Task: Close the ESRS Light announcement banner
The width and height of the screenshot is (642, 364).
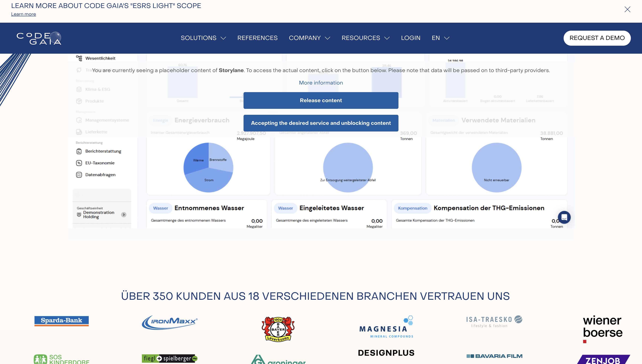Action: point(627,9)
